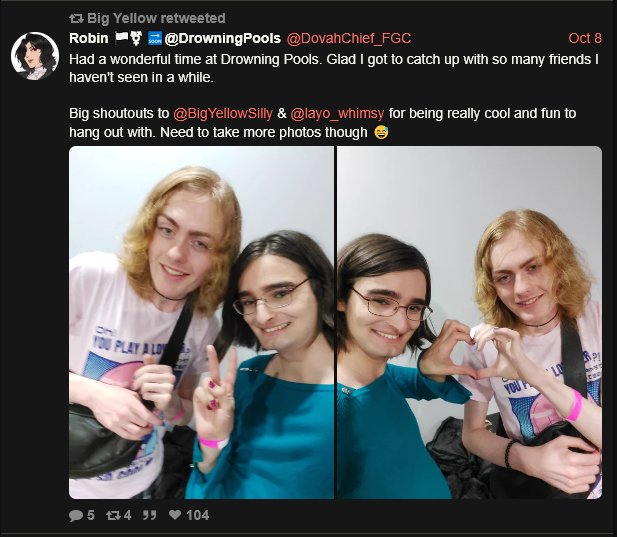This screenshot has height=537, width=617.
Task: Click the 4 retweets count
Action: click(x=127, y=515)
